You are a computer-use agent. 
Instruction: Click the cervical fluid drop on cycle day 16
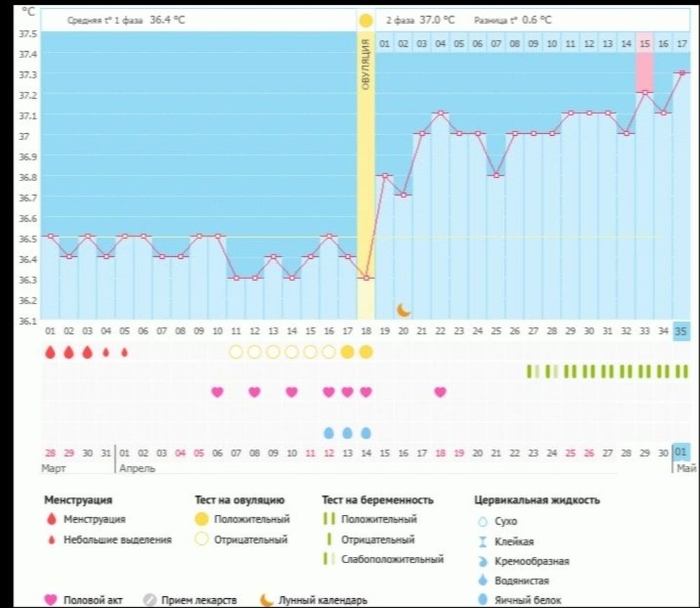pyautogui.click(x=329, y=432)
